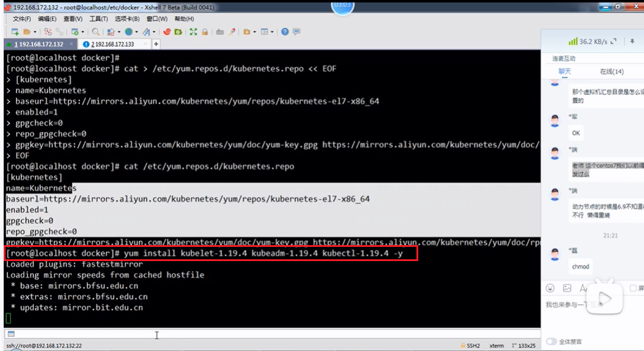The height and width of the screenshot is (351, 644).
Task: Click the padlock lock-screen icon
Action: click(205, 31)
